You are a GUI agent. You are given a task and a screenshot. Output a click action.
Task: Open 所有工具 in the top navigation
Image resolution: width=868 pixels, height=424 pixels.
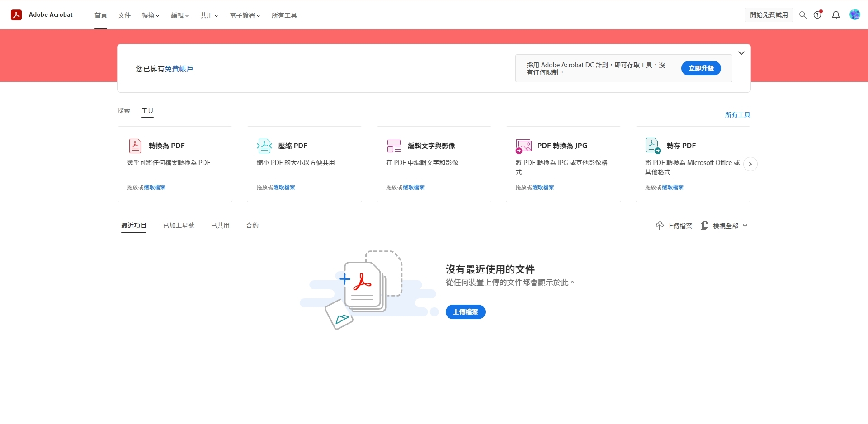[284, 15]
